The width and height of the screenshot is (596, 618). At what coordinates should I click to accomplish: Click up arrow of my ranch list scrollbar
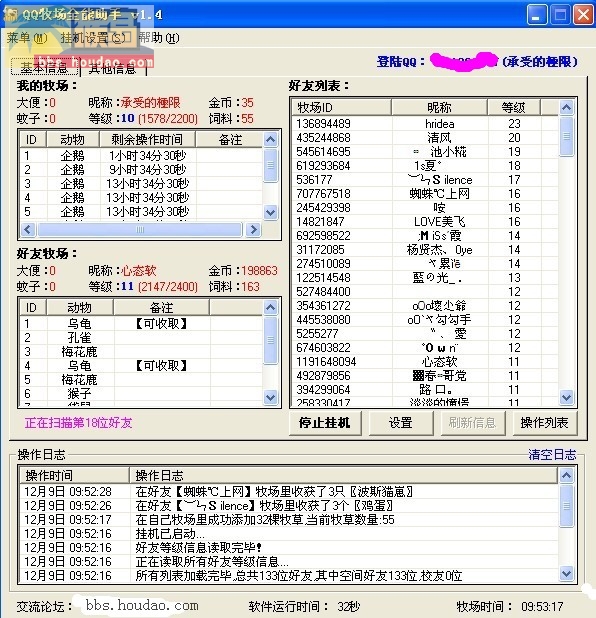click(270, 139)
